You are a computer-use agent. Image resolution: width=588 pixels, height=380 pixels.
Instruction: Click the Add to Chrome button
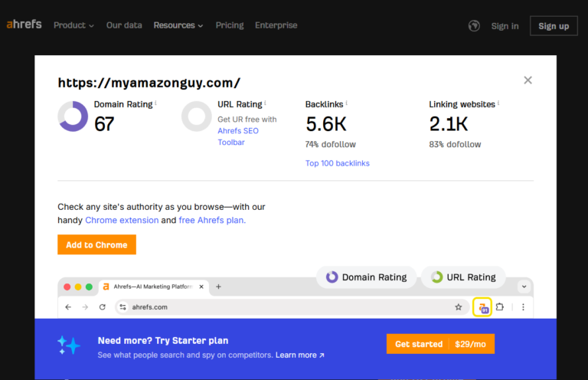(96, 244)
